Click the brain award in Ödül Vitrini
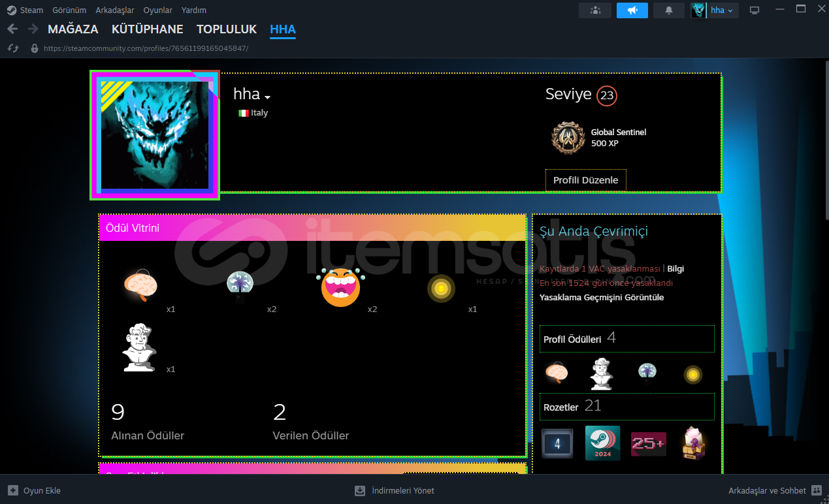The height and width of the screenshot is (504, 829). coord(140,286)
